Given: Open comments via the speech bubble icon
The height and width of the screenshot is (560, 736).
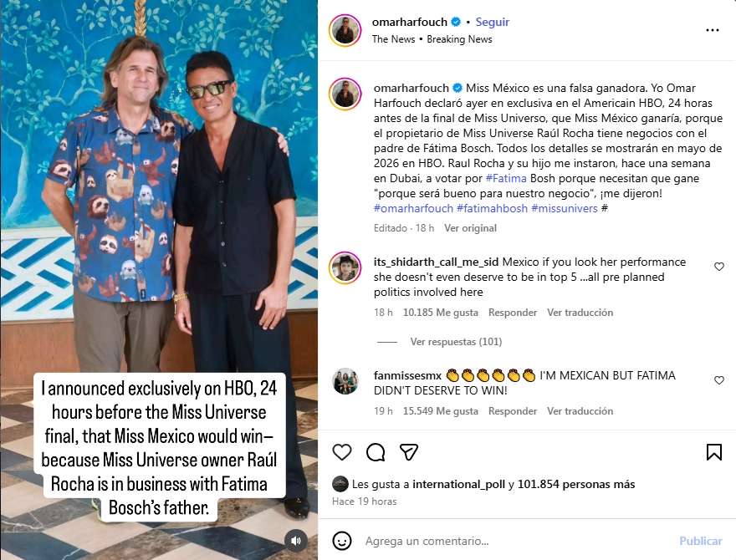Looking at the screenshot, I should pyautogui.click(x=376, y=452).
